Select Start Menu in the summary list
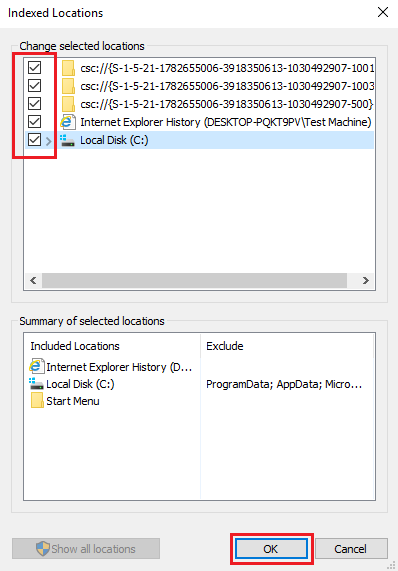 pyautogui.click(x=73, y=401)
